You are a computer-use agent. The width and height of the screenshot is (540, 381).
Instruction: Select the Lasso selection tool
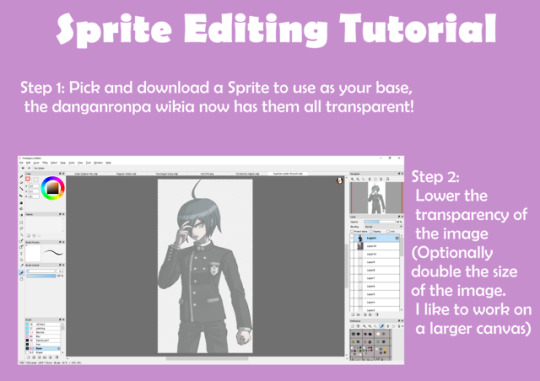pyautogui.click(x=21, y=228)
